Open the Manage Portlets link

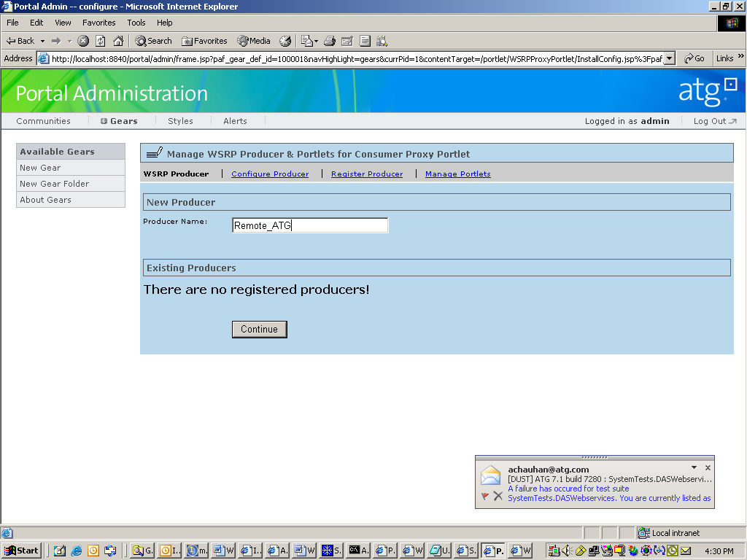tap(458, 174)
